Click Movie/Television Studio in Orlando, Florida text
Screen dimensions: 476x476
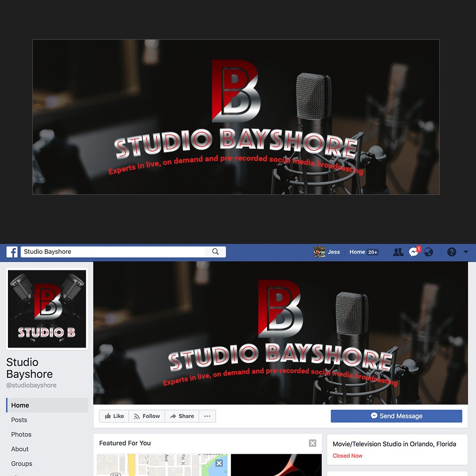394,444
